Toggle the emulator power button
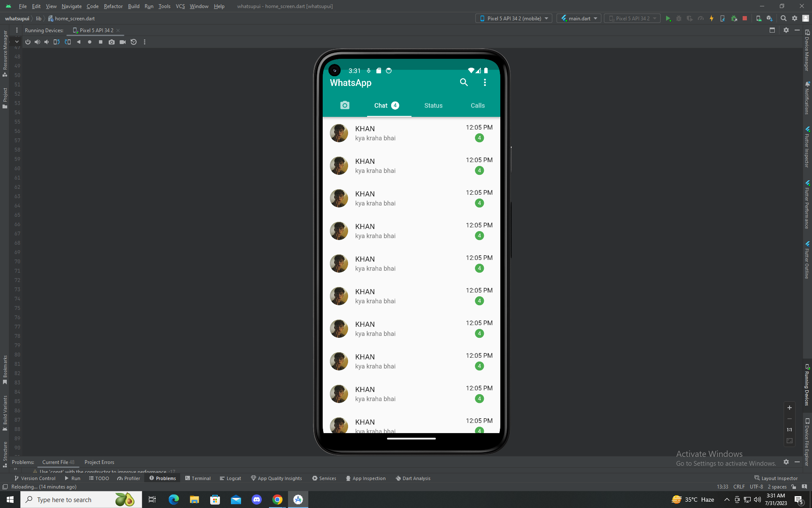Viewport: 812px width, 508px height. pos(27,42)
